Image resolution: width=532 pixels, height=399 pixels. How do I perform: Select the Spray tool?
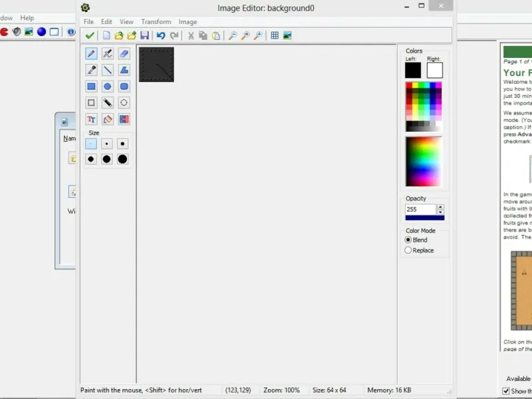tap(108, 54)
